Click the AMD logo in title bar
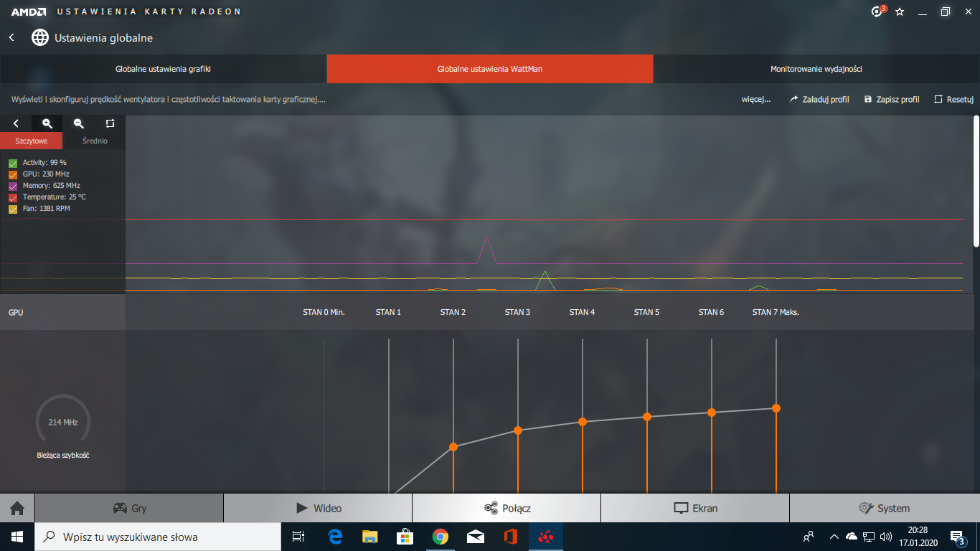 [29, 12]
